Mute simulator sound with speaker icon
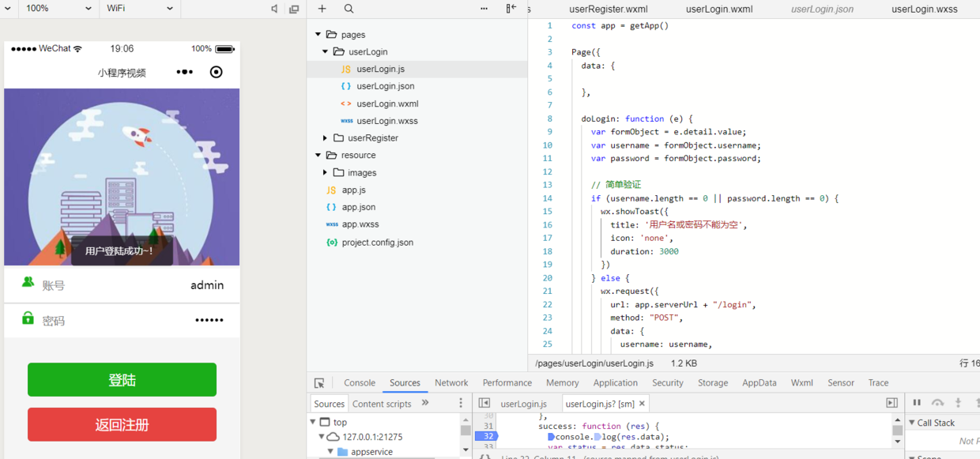The height and width of the screenshot is (459, 980). click(274, 9)
